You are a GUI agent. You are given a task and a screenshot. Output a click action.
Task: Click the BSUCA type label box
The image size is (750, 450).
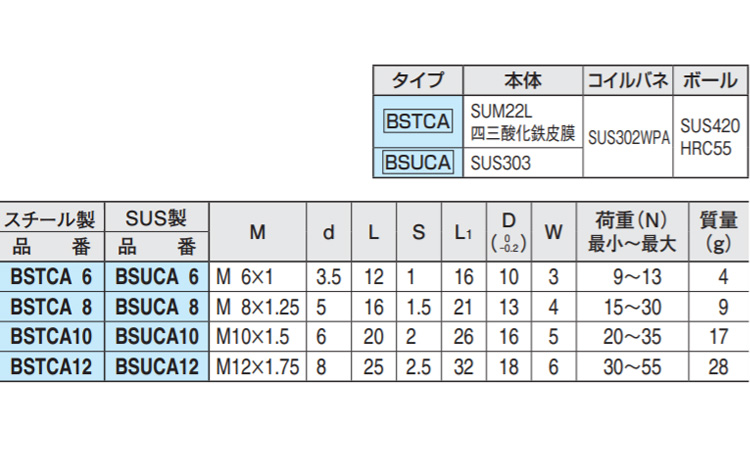[418, 161]
